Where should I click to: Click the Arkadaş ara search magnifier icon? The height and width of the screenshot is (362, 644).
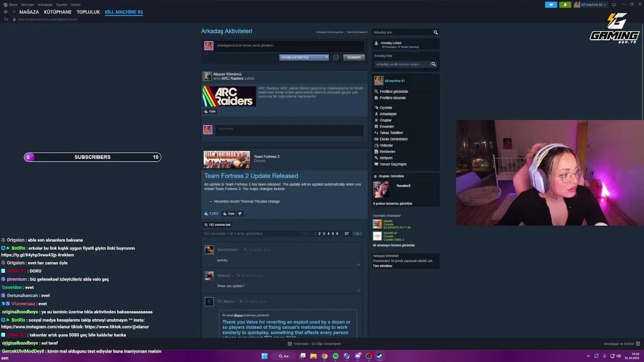[x=436, y=32]
